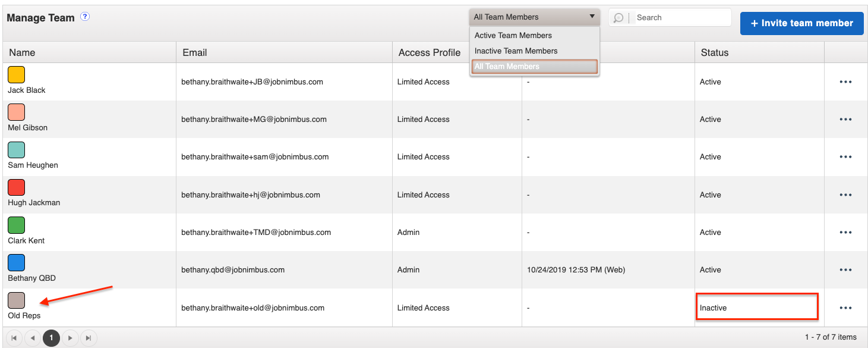Image resolution: width=868 pixels, height=348 pixels.
Task: Select Active Team Members from the filter list
Action: (512, 35)
